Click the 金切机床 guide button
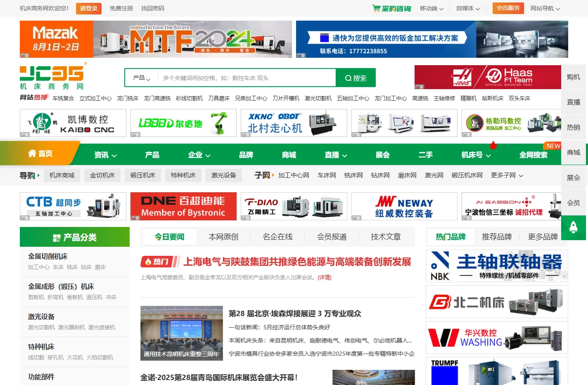 102,175
